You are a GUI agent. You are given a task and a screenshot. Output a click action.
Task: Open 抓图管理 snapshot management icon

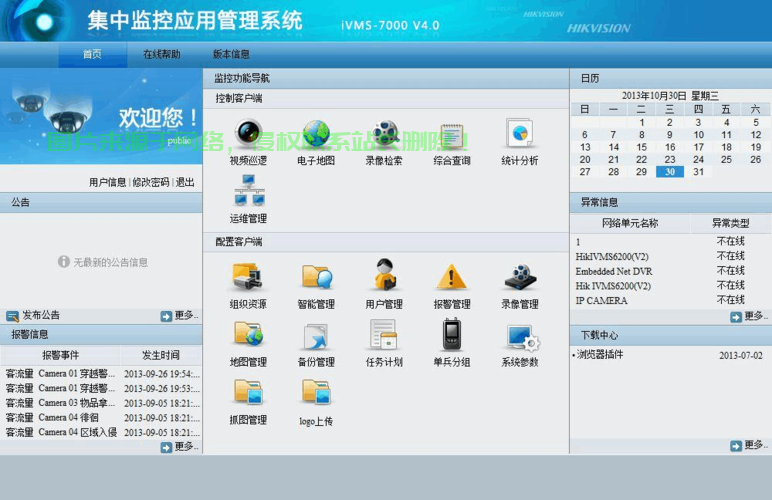click(248, 393)
